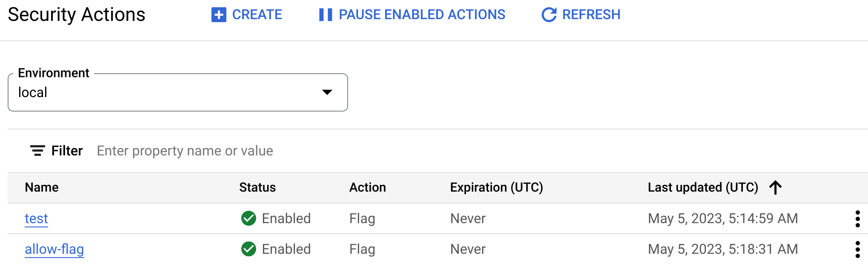868x264 pixels.
Task: Open the security action named test
Action: (36, 218)
